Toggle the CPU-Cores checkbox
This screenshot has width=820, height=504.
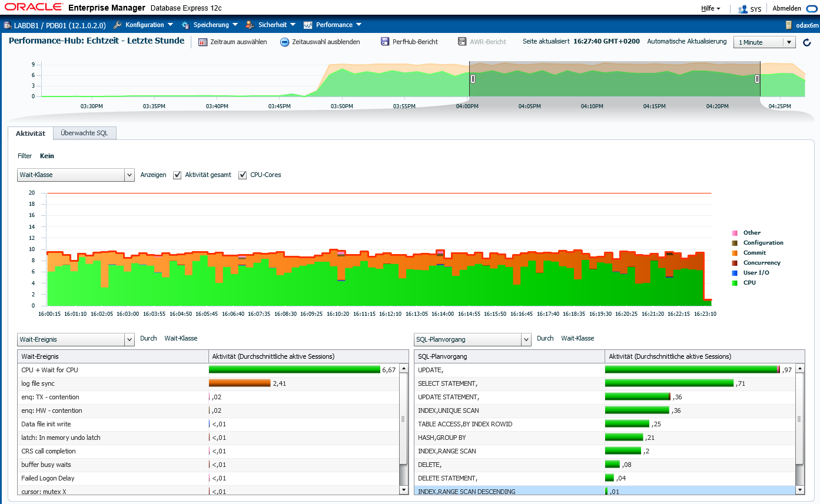[x=243, y=175]
